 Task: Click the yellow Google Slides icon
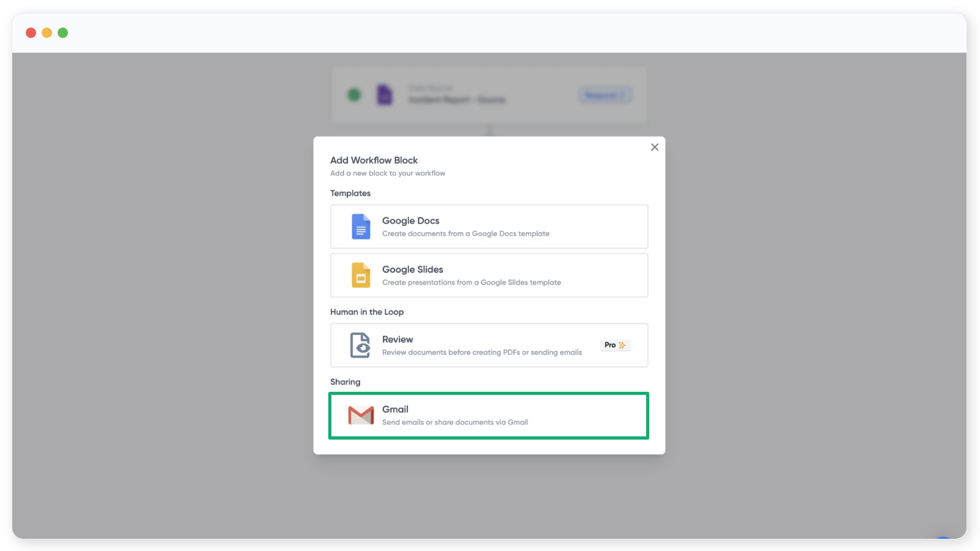pos(361,275)
